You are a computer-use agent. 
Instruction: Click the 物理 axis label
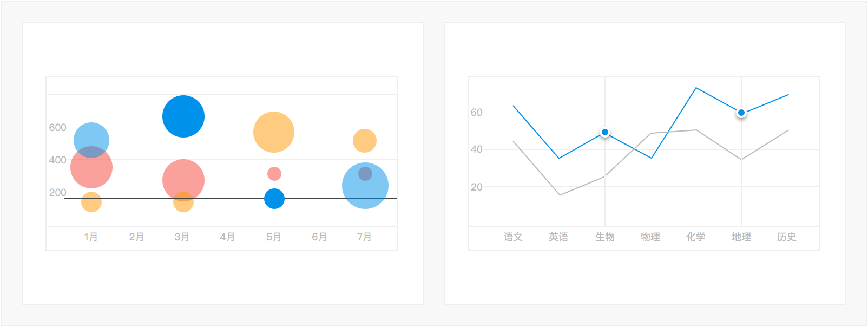tap(650, 237)
